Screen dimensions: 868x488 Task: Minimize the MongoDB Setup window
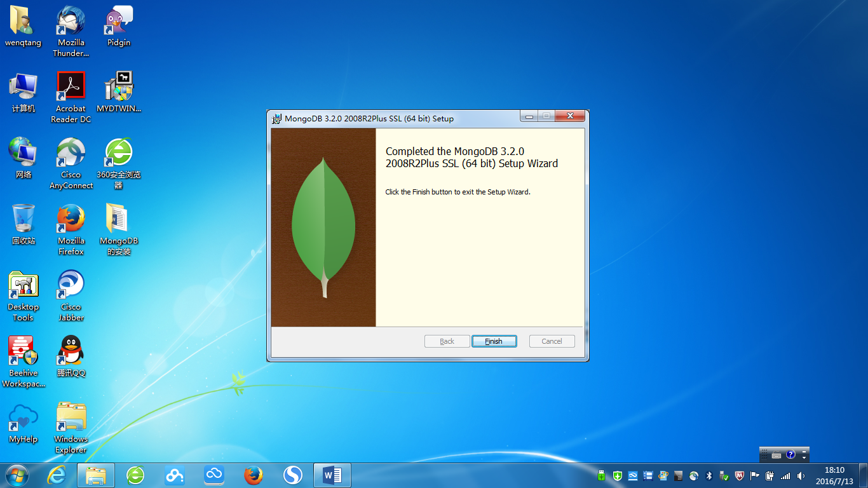(529, 116)
